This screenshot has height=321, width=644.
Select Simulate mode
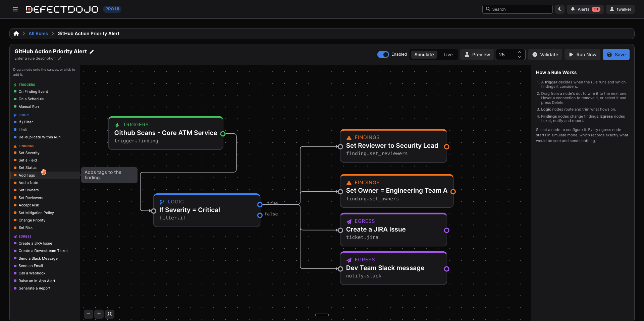coord(424,55)
